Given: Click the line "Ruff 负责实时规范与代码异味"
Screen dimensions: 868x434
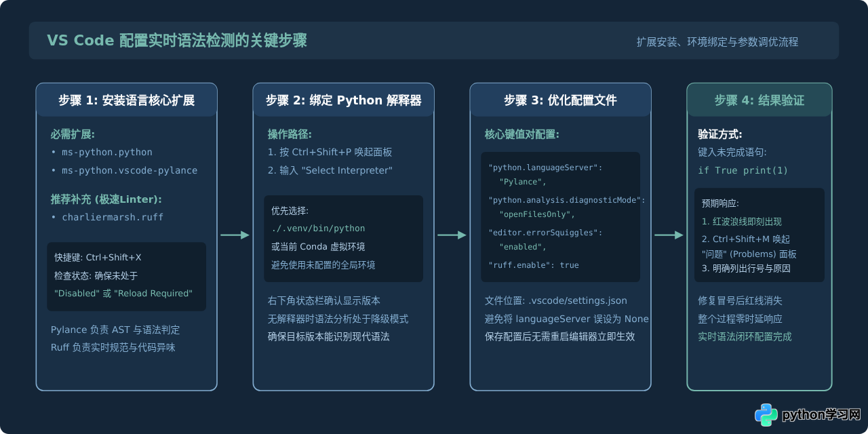Looking at the screenshot, I should (113, 348).
